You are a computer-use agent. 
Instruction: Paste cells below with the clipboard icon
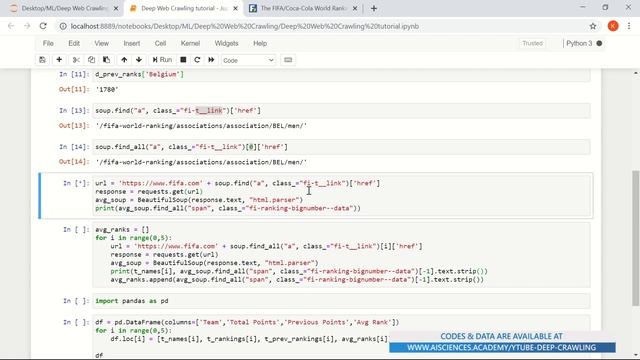click(107, 60)
